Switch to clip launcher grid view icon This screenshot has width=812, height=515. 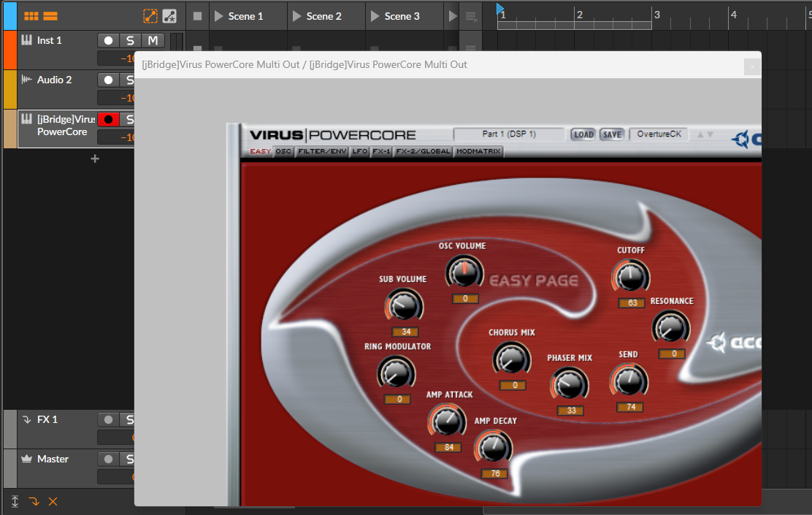(x=31, y=16)
